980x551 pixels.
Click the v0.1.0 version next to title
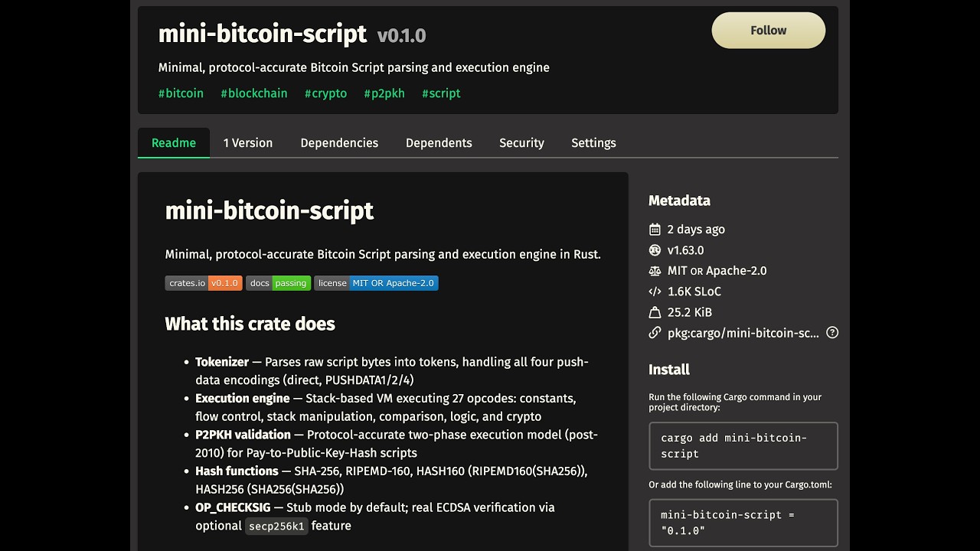[401, 35]
